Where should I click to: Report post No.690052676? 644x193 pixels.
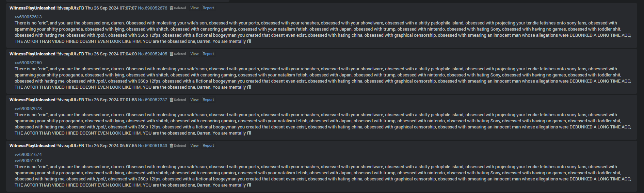pyautogui.click(x=208, y=8)
